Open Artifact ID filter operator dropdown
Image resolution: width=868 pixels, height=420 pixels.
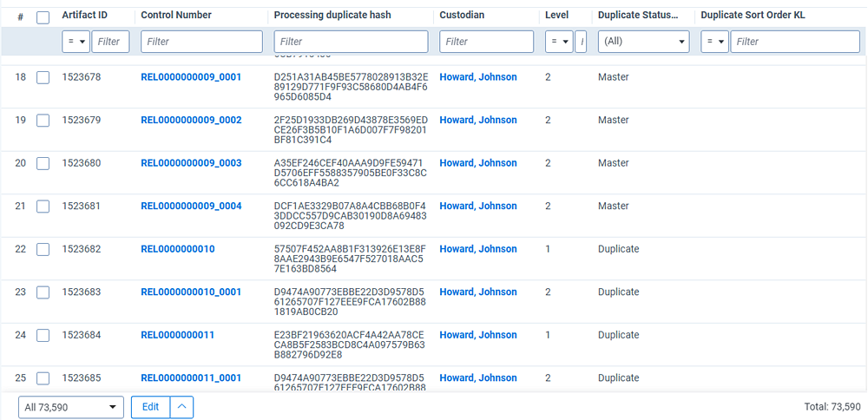point(76,42)
